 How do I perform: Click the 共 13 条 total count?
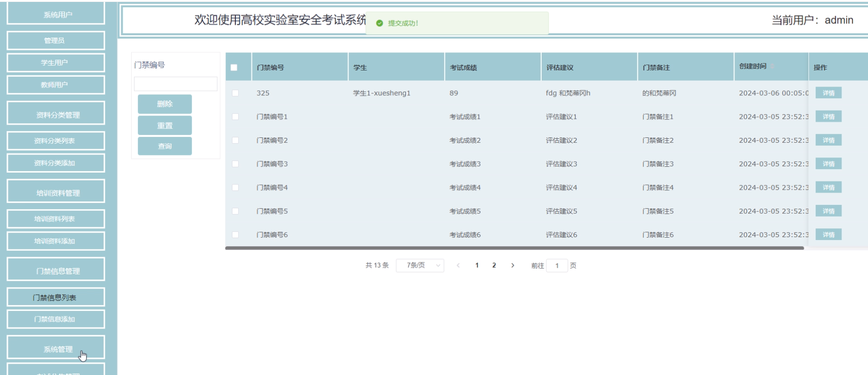(377, 265)
